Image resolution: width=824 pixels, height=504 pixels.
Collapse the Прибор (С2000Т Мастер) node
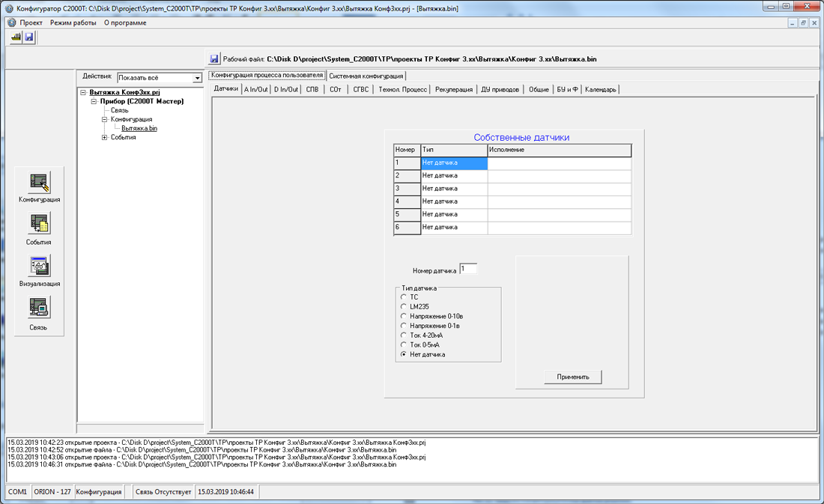(x=94, y=101)
